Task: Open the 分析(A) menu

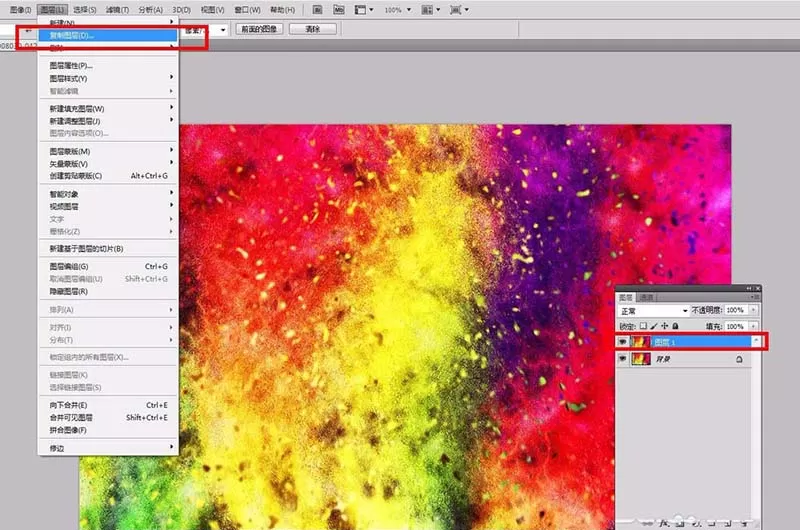Action: [151, 10]
